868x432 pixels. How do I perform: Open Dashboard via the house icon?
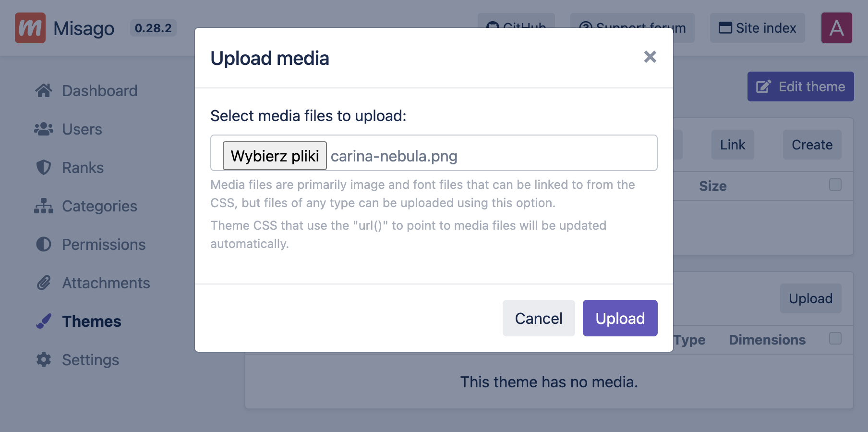pyautogui.click(x=44, y=90)
